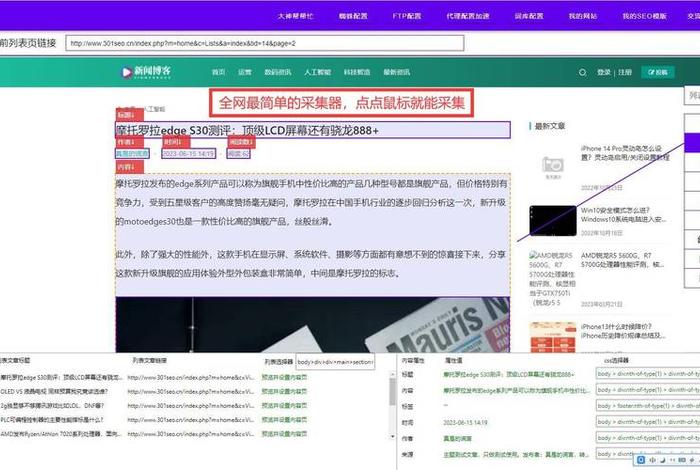This screenshot has width=700, height=470.
Task: Click the placeholder thumbnail beside the iPhone 14 Pro article
Action: 553,167
